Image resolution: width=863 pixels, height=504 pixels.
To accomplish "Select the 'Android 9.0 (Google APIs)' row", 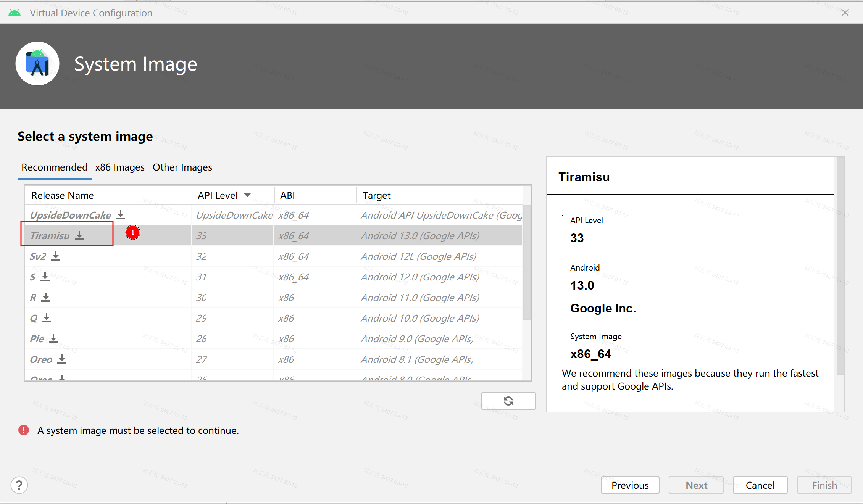I will coord(274,338).
